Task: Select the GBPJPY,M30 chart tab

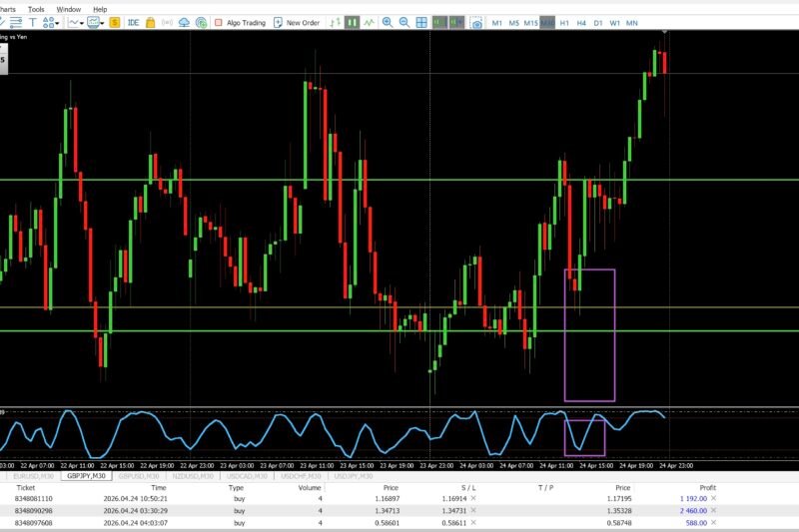Action: tap(86, 476)
